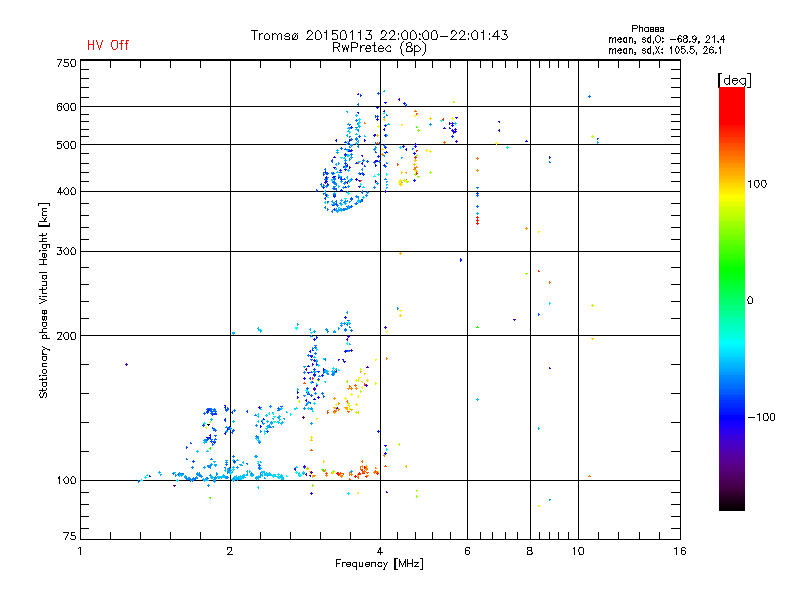This screenshot has width=800, height=600.
Task: Click the '16' x-axis tick label
Action: pos(680,551)
